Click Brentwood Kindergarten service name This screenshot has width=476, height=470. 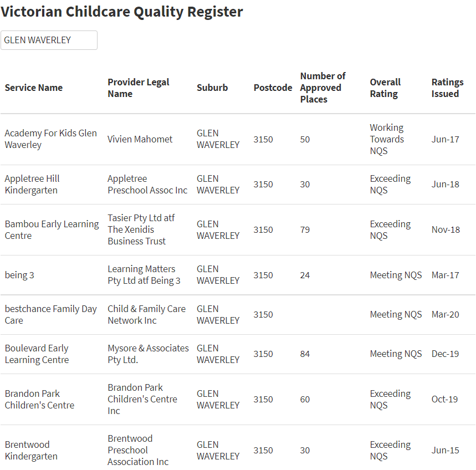pyautogui.click(x=31, y=450)
